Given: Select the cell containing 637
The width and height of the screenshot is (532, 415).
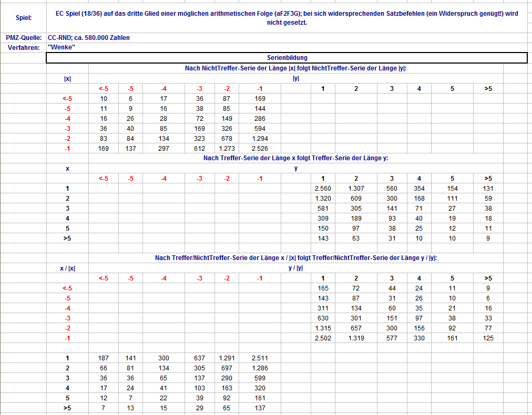Looking at the screenshot, I should (x=200, y=358).
